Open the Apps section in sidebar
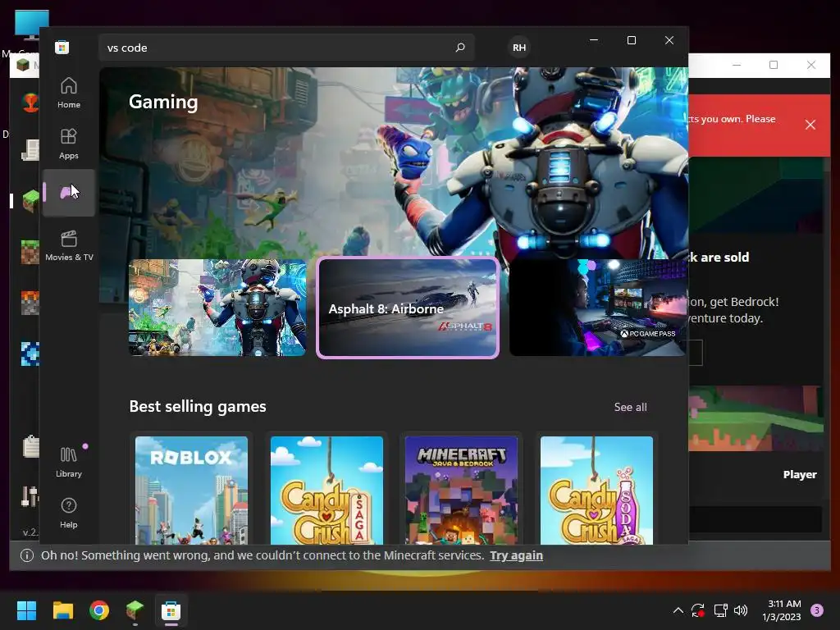This screenshot has width=840, height=630. pos(69,144)
